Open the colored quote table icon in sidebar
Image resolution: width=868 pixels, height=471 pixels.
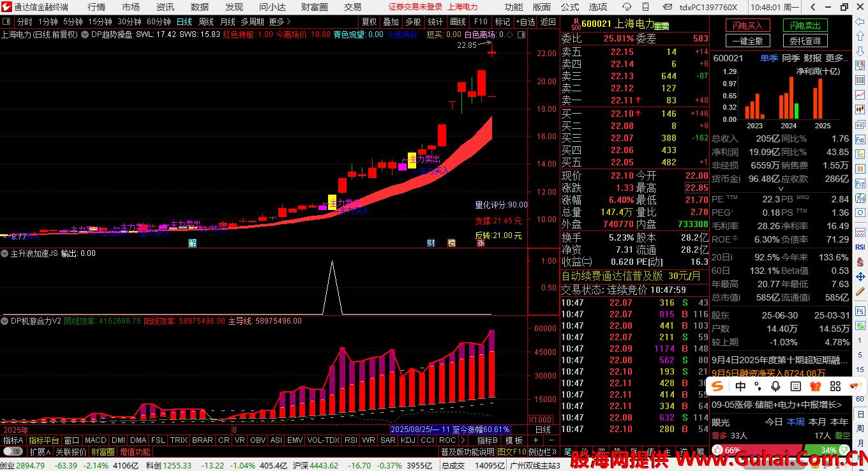click(x=860, y=79)
